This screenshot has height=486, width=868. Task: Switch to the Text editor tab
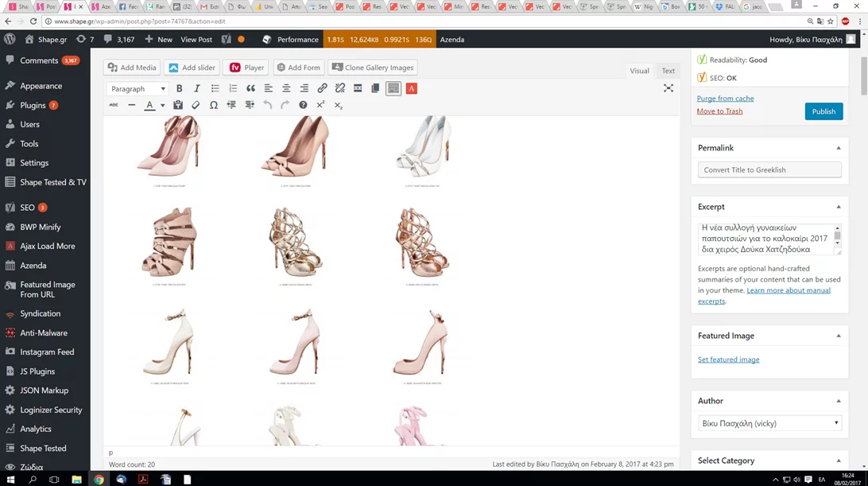668,71
